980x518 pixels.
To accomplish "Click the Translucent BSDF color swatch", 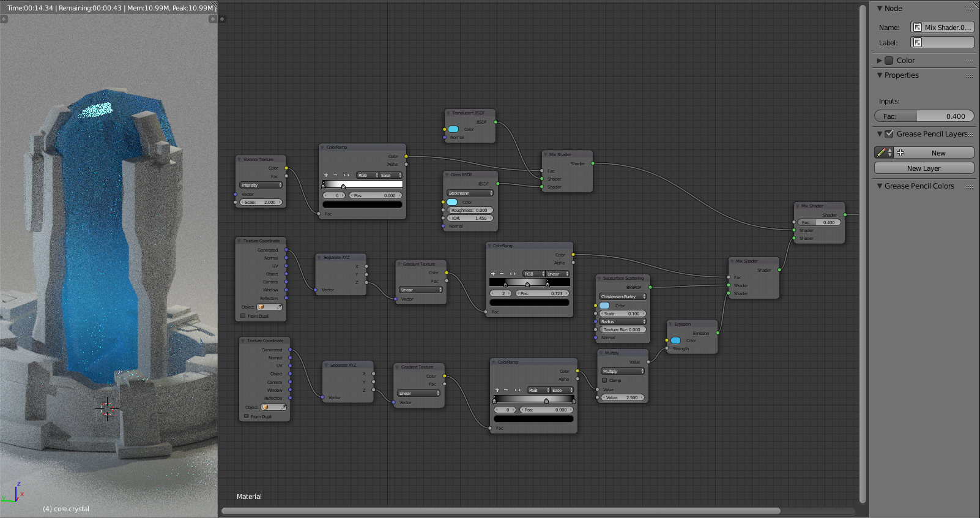I will pyautogui.click(x=453, y=129).
